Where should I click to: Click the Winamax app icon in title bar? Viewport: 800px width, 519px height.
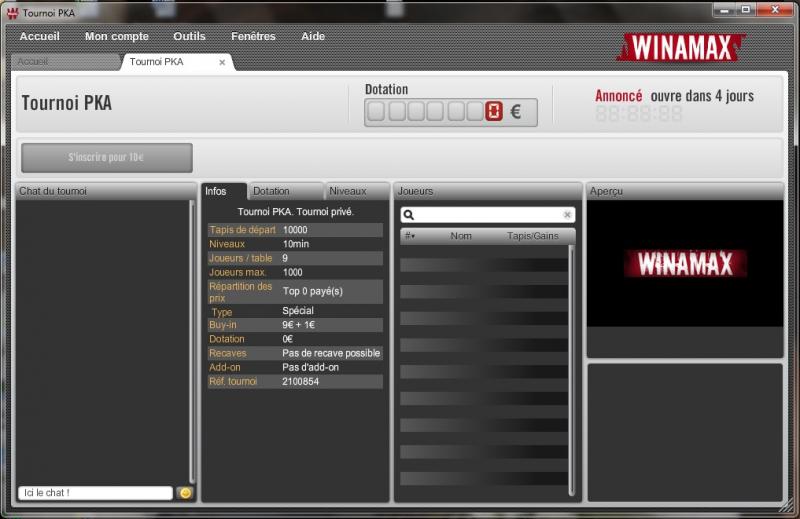coord(13,13)
